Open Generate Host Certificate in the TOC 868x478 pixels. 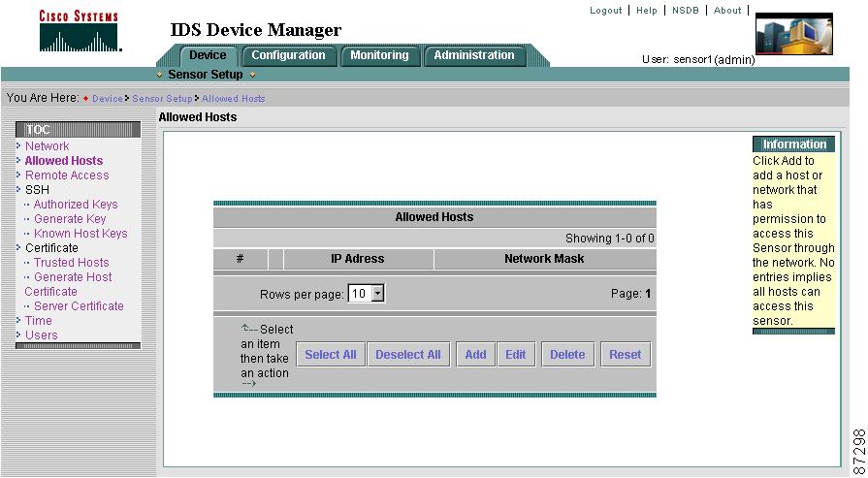pyautogui.click(x=68, y=284)
